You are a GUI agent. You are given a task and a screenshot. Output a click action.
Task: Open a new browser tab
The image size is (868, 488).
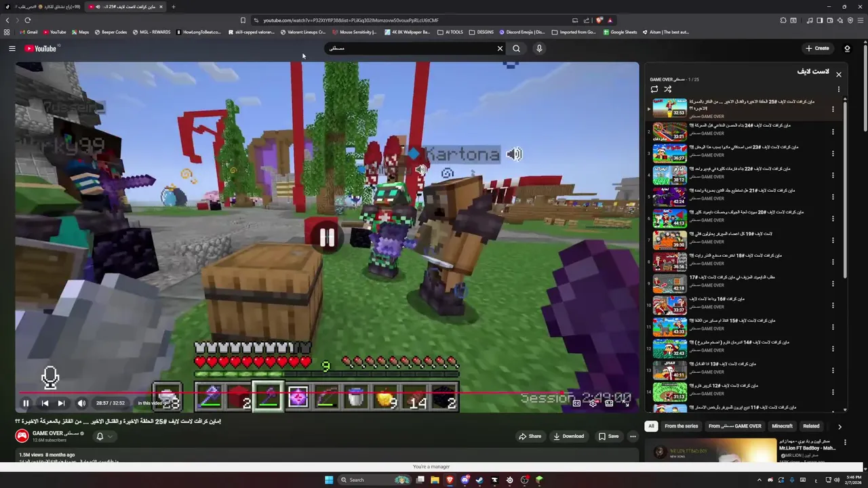173,7
